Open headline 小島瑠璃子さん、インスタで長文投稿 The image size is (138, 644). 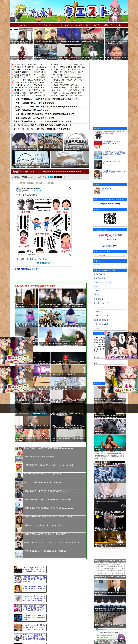click(34, 103)
